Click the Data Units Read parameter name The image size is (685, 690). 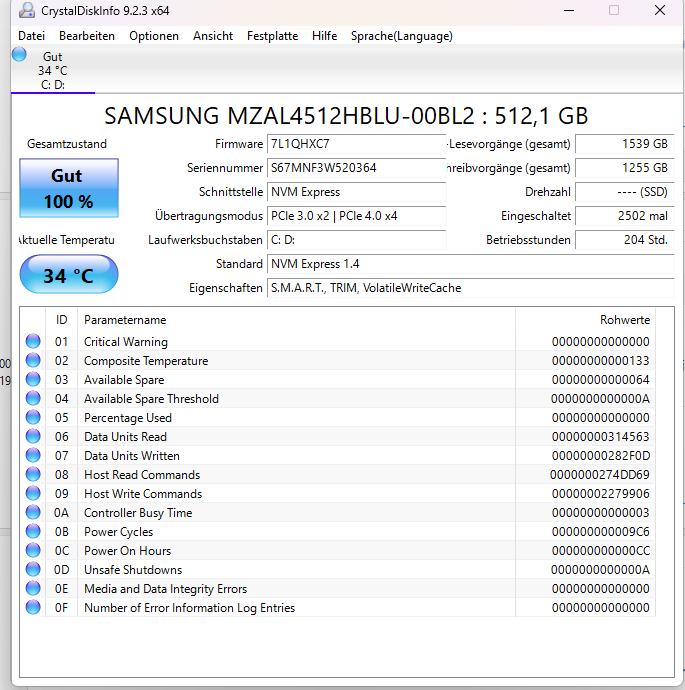125,437
